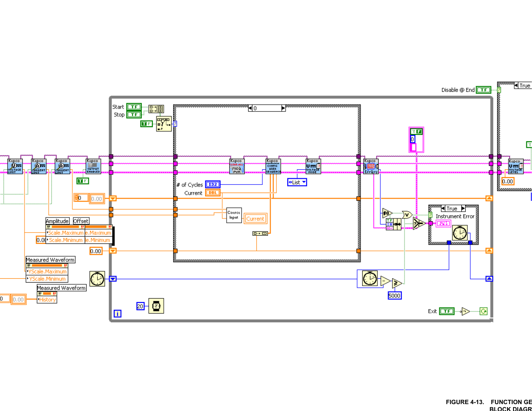Click the blue left shift register of loop
Viewport: 532px width, 411px height.
pyautogui.click(x=113, y=279)
